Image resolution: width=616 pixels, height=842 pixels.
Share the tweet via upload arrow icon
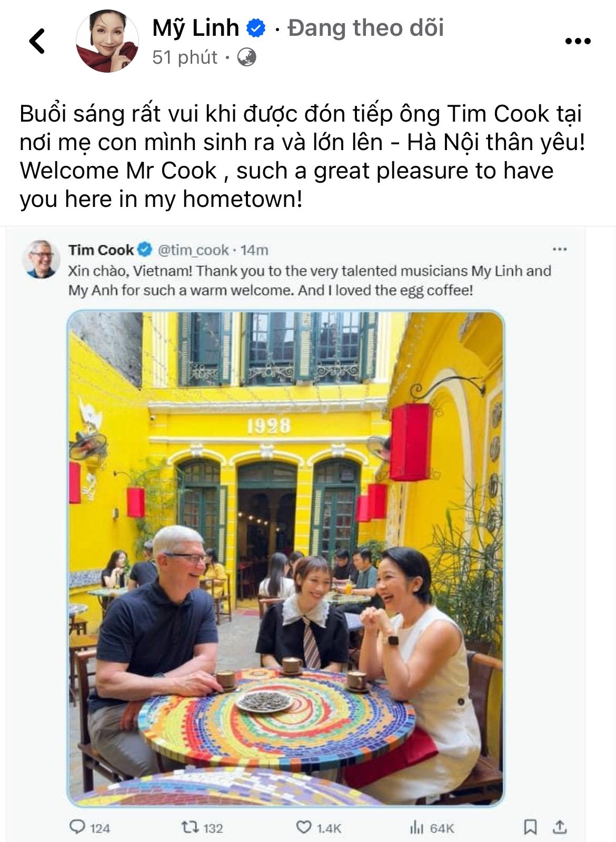click(x=559, y=827)
